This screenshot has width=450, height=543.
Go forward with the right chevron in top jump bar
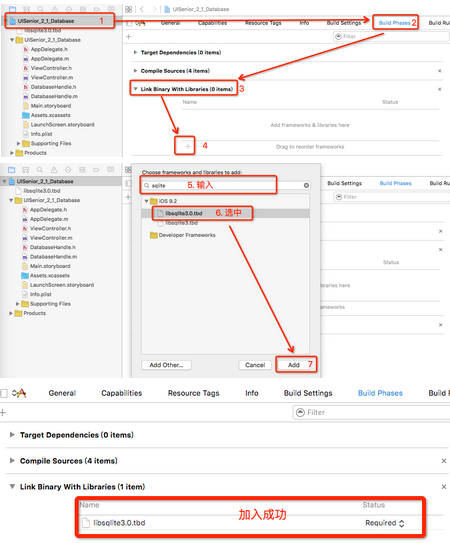155,9
